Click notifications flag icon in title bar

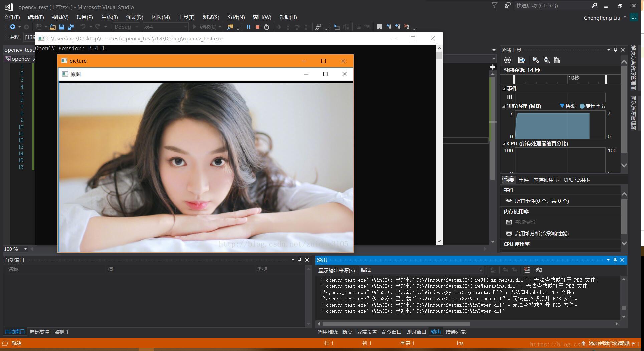495,5
